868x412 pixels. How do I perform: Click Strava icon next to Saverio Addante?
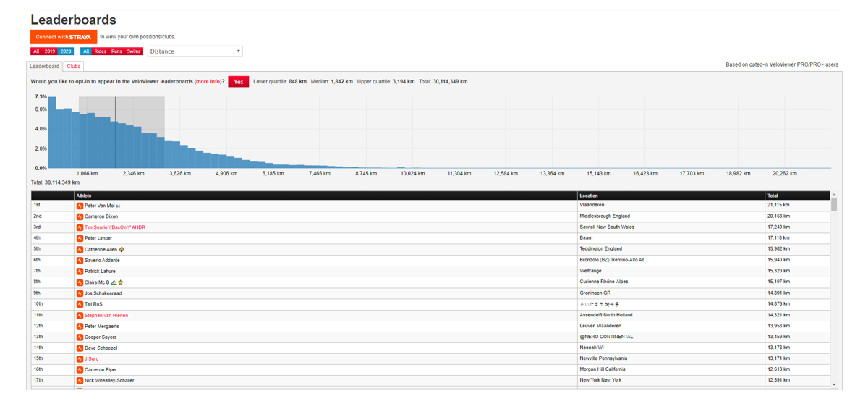tap(80, 260)
